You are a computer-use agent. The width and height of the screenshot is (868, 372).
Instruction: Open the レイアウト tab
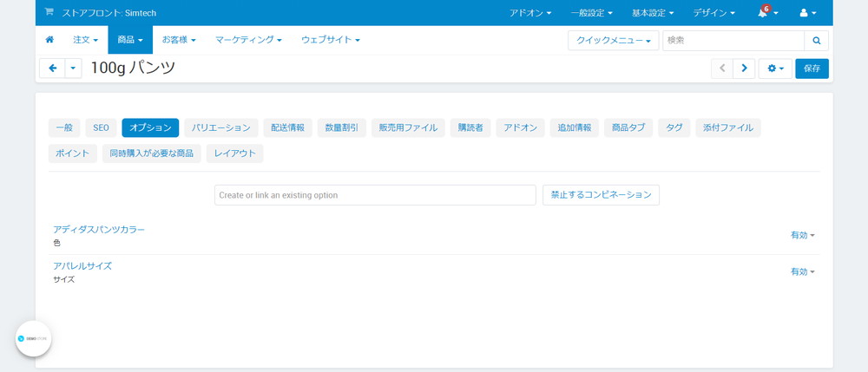[x=234, y=153]
